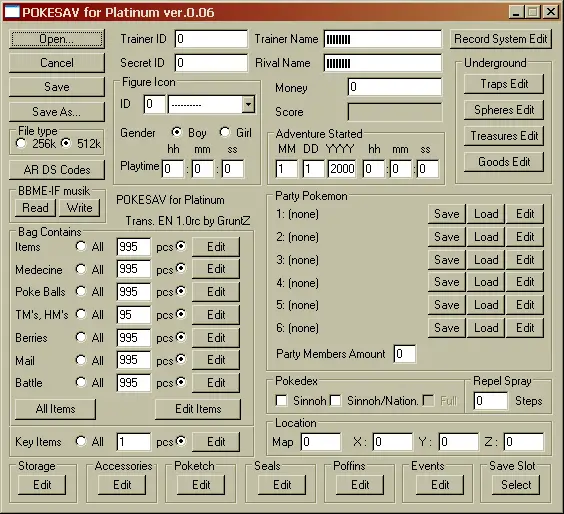Click the Figure Icon ID field
The height and width of the screenshot is (514, 564).
155,104
